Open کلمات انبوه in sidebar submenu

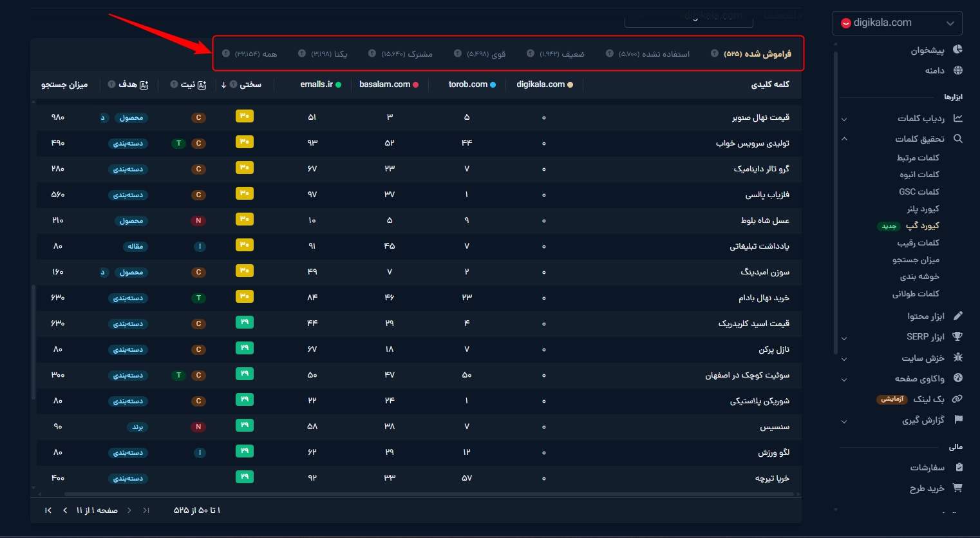tap(919, 174)
